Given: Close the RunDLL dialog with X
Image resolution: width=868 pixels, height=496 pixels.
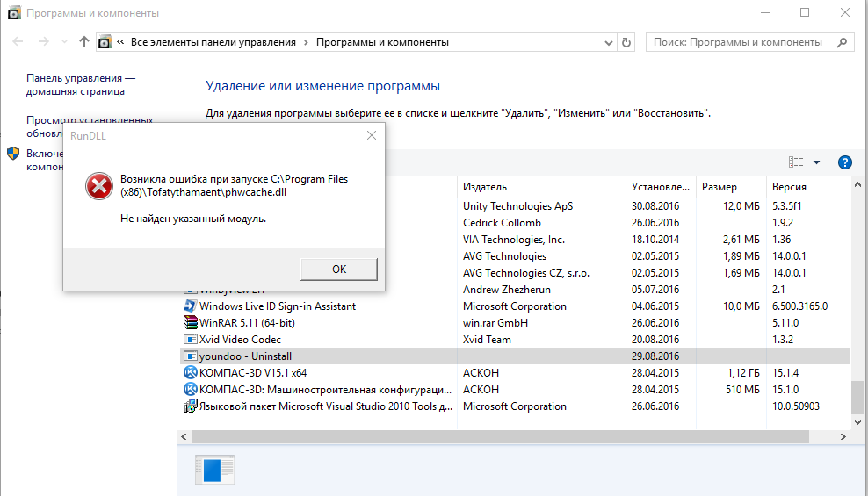Looking at the screenshot, I should 372,135.
